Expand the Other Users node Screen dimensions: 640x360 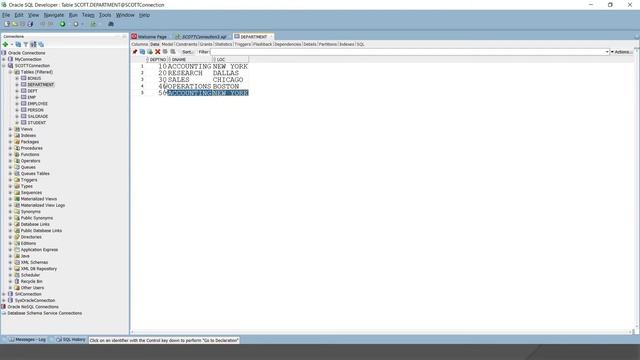click(11, 288)
